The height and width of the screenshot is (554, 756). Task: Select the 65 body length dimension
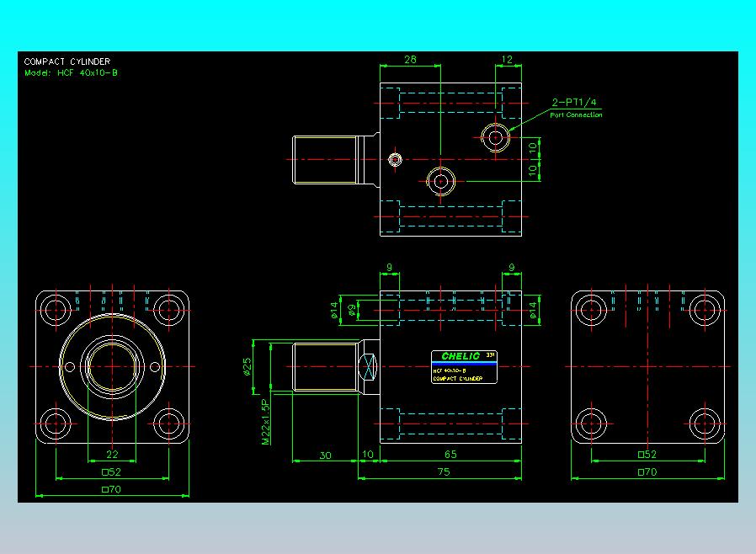point(450,454)
